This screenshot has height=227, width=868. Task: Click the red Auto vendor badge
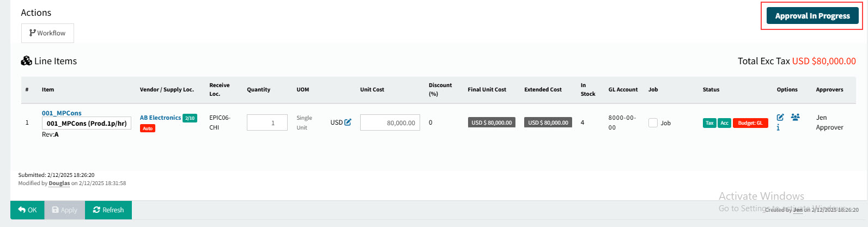[x=148, y=128]
